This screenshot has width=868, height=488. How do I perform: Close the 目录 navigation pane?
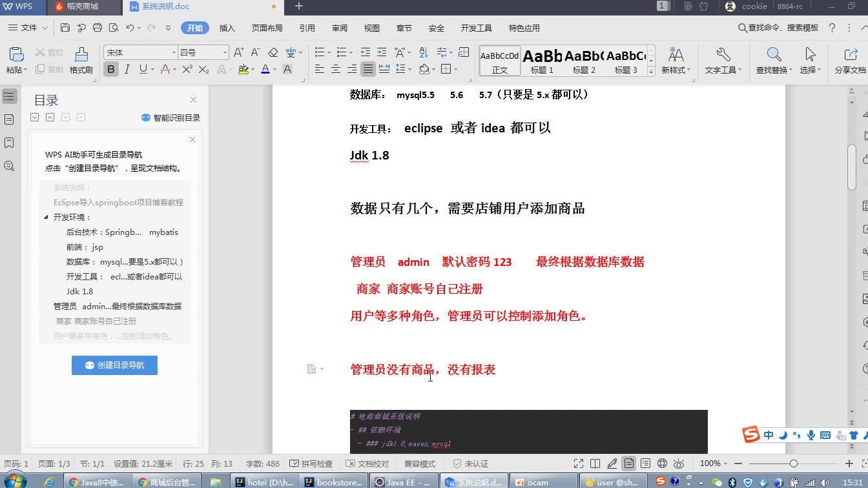click(193, 99)
